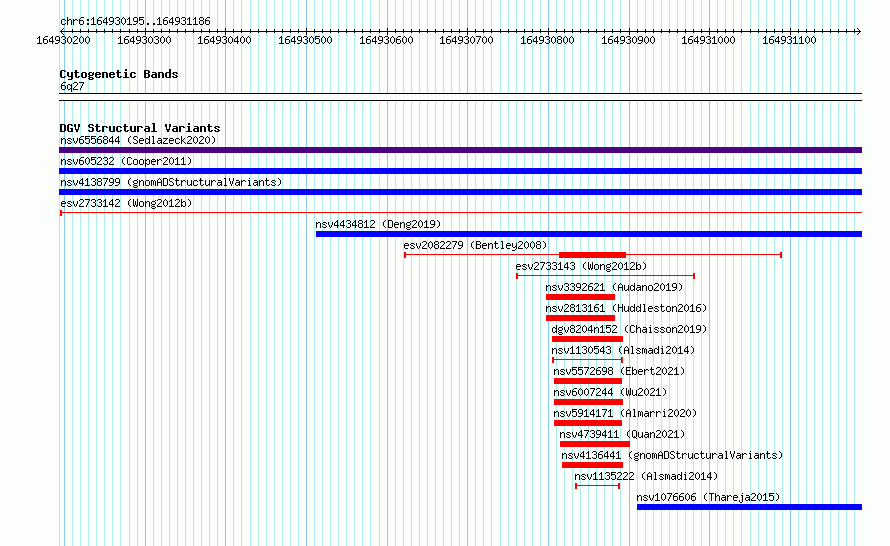The height and width of the screenshot is (546, 890).
Task: Click the red bar of Quan2021 variant
Action: 594,444
